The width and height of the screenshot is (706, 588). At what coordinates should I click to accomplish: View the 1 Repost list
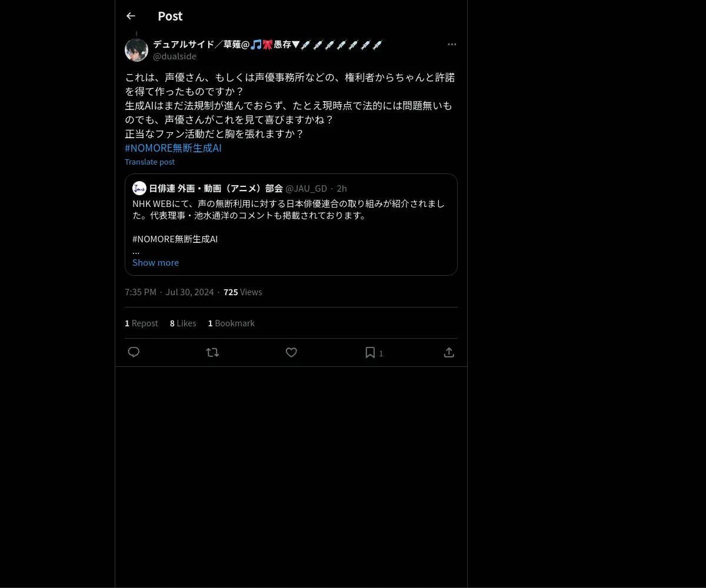coord(141,323)
